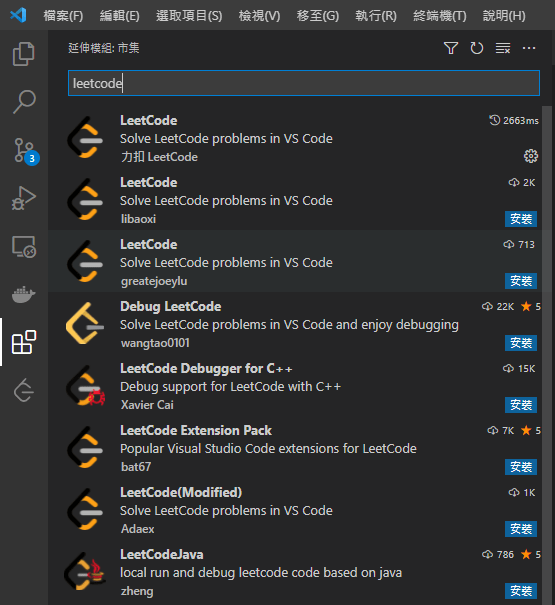The height and width of the screenshot is (605, 555).
Task: Install Debug LeetCode by wangtao0101
Action: (x=521, y=343)
